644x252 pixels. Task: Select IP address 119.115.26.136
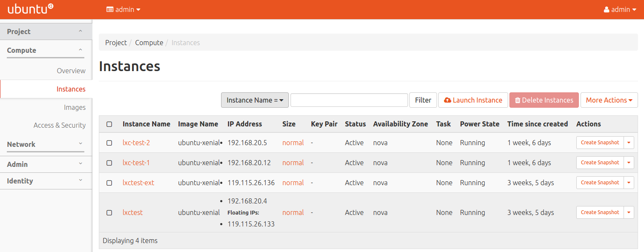tap(251, 183)
